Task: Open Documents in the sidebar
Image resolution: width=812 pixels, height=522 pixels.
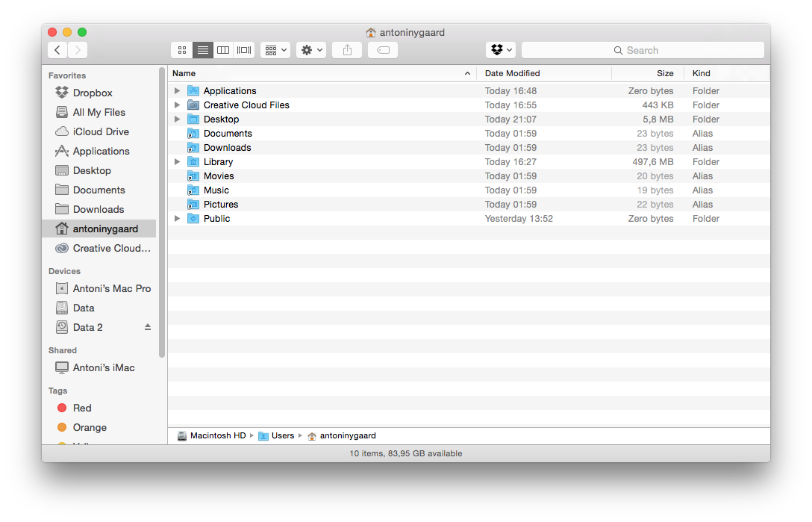Action: pos(99,190)
